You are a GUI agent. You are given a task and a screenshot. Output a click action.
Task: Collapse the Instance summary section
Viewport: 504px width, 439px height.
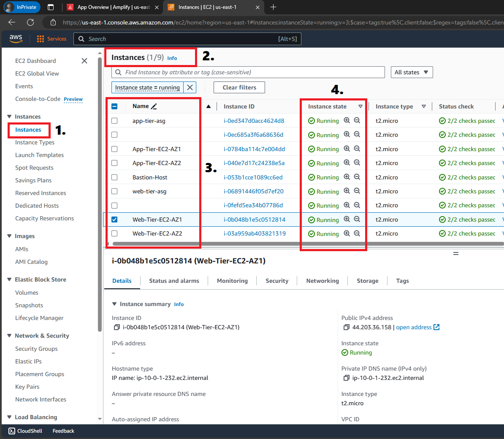[x=114, y=304]
